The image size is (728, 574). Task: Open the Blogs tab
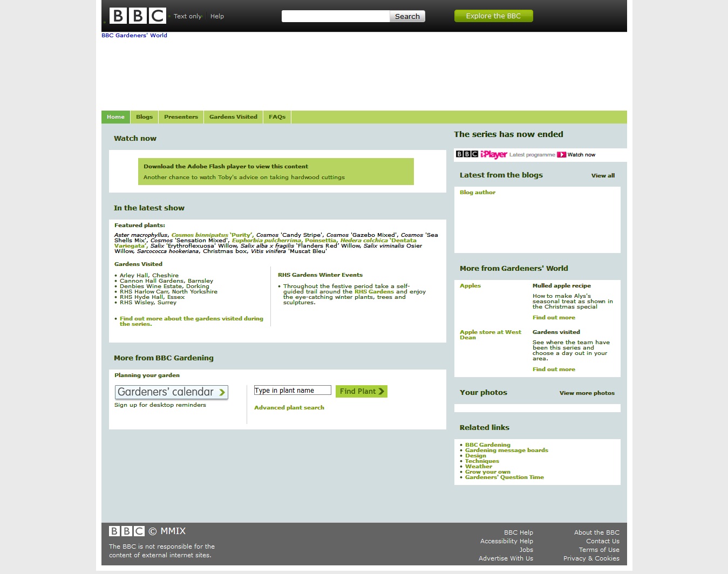[x=144, y=117]
